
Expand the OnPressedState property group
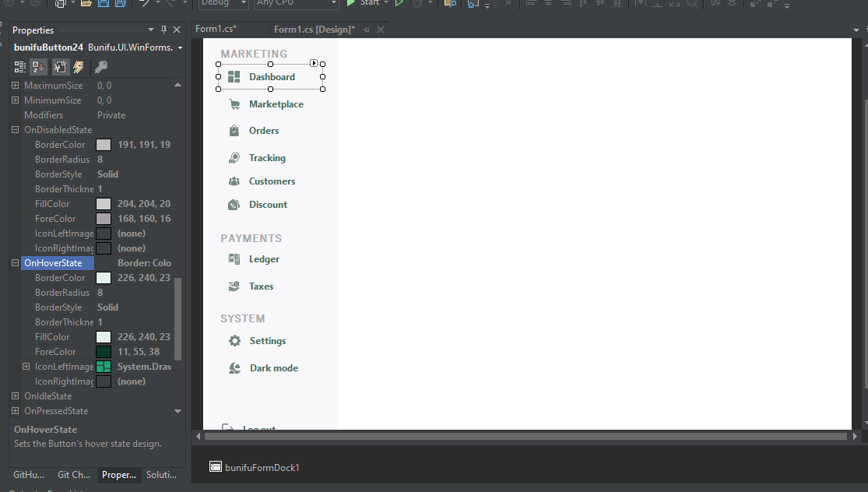(15, 410)
